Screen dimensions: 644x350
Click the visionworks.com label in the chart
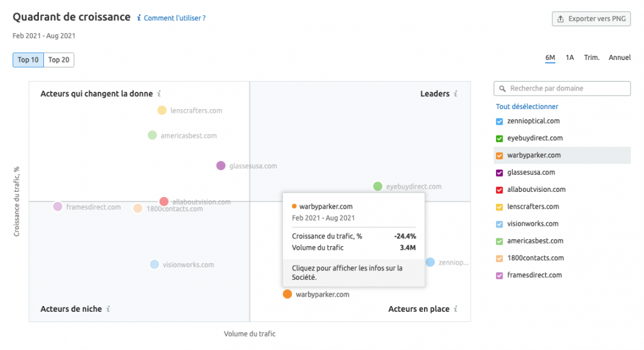tap(188, 265)
